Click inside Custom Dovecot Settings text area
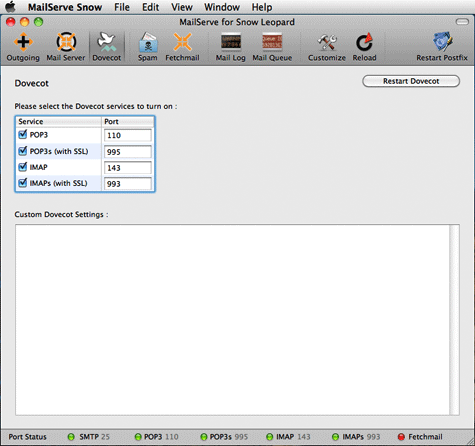Screen dimensions: 475x446 tap(232, 320)
